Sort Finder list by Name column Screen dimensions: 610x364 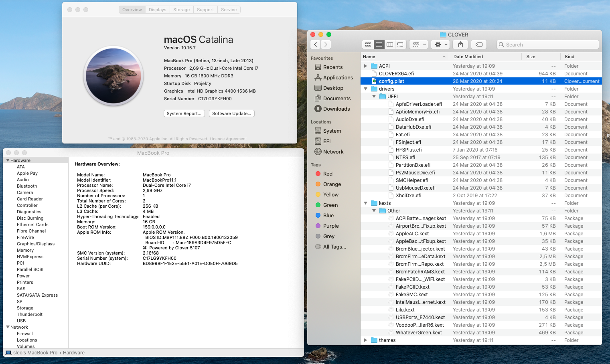pos(404,57)
